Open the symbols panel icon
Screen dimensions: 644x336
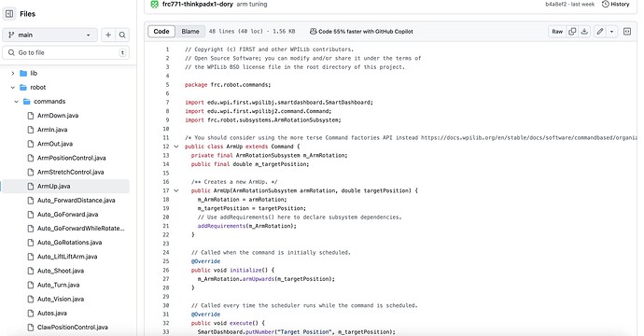627,32
